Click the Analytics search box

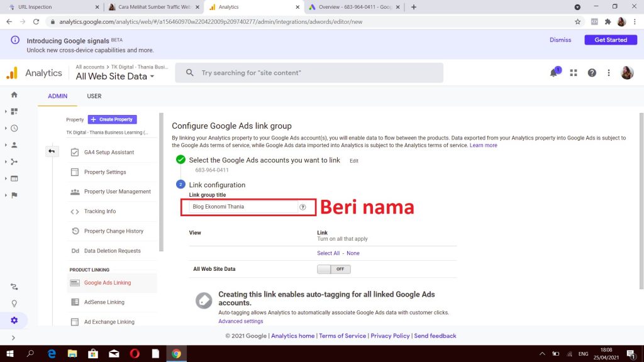pyautogui.click(x=309, y=73)
